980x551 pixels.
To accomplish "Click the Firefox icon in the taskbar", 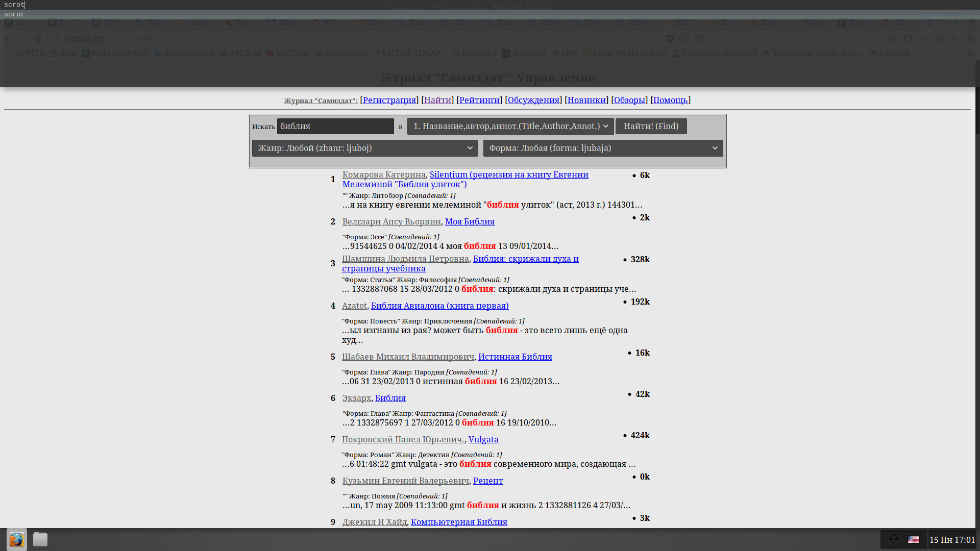I will pos(17,539).
